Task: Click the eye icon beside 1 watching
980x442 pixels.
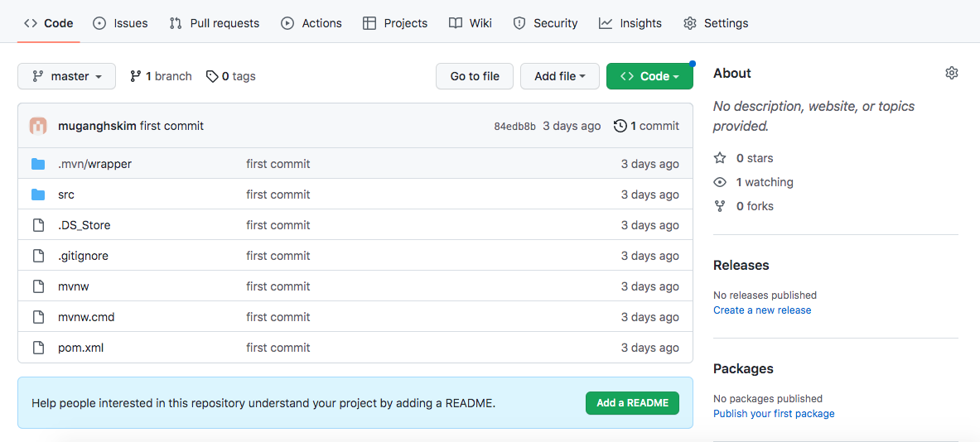Action: pyautogui.click(x=720, y=182)
